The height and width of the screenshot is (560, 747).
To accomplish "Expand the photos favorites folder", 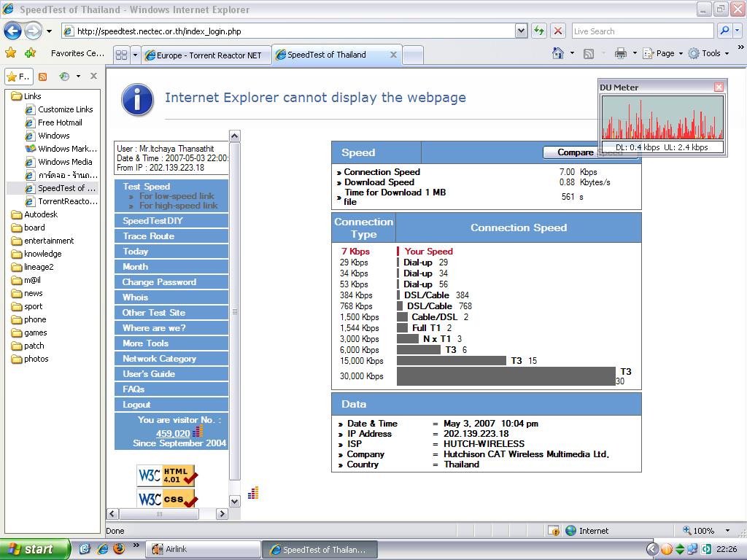I will coord(30,359).
